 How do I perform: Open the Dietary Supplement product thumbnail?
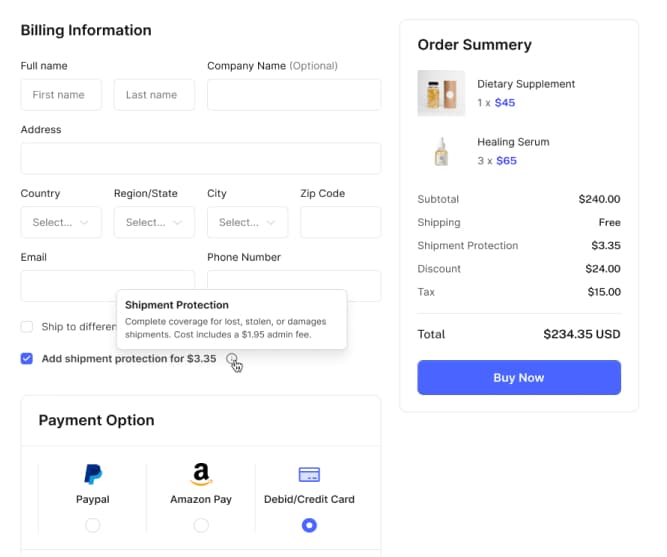pyautogui.click(x=441, y=93)
